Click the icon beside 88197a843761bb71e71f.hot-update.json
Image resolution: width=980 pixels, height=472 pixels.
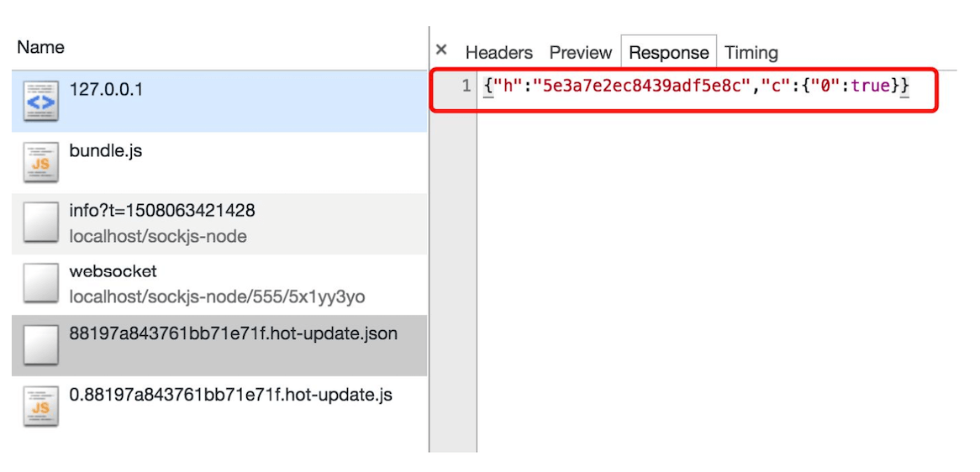tap(40, 345)
